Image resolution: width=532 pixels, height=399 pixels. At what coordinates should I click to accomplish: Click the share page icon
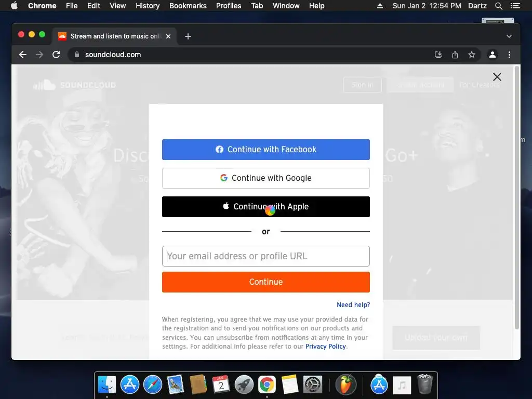click(455, 55)
